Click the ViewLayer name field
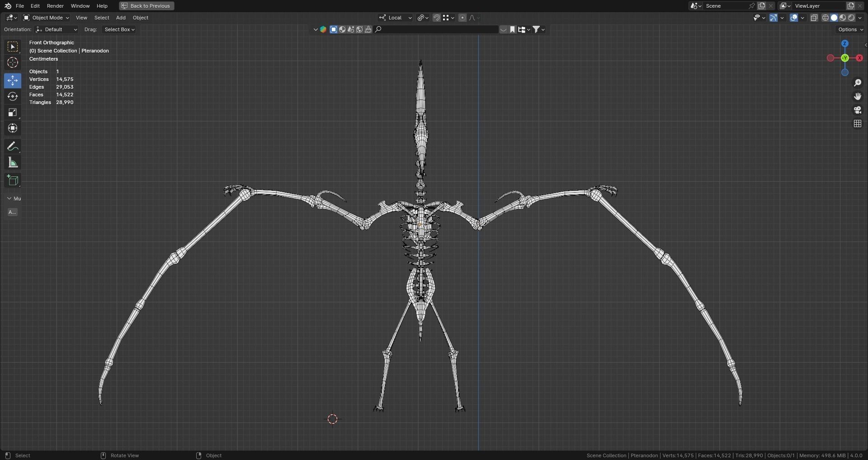868x460 pixels. click(818, 6)
